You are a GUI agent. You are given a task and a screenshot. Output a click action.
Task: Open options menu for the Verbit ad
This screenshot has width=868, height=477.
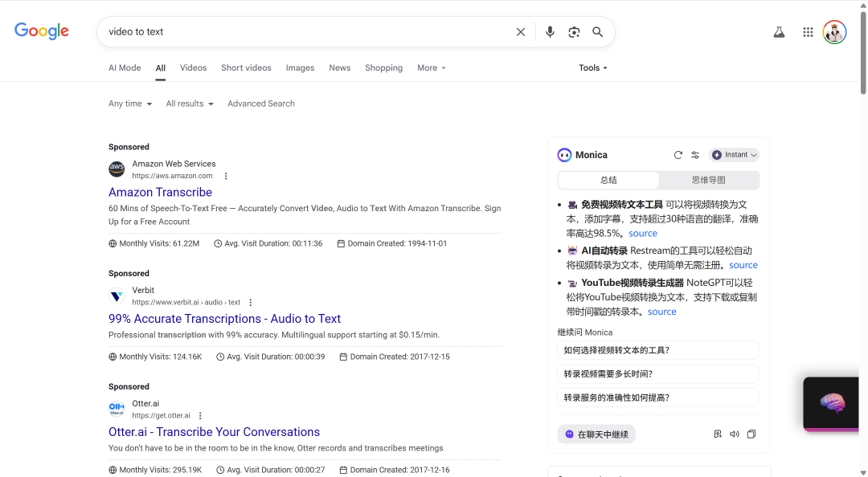[x=250, y=303]
